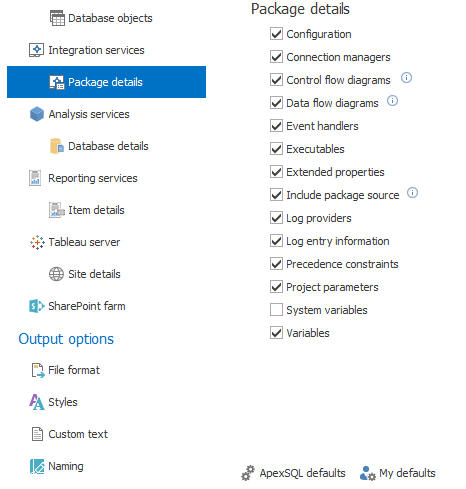
Task: Click the Integration services icon
Action: [x=36, y=50]
